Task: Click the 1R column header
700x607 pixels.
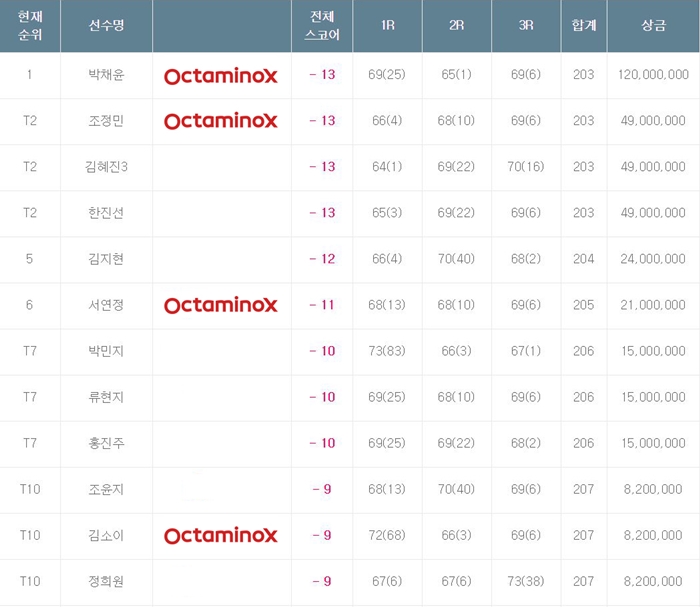Action: (x=387, y=26)
